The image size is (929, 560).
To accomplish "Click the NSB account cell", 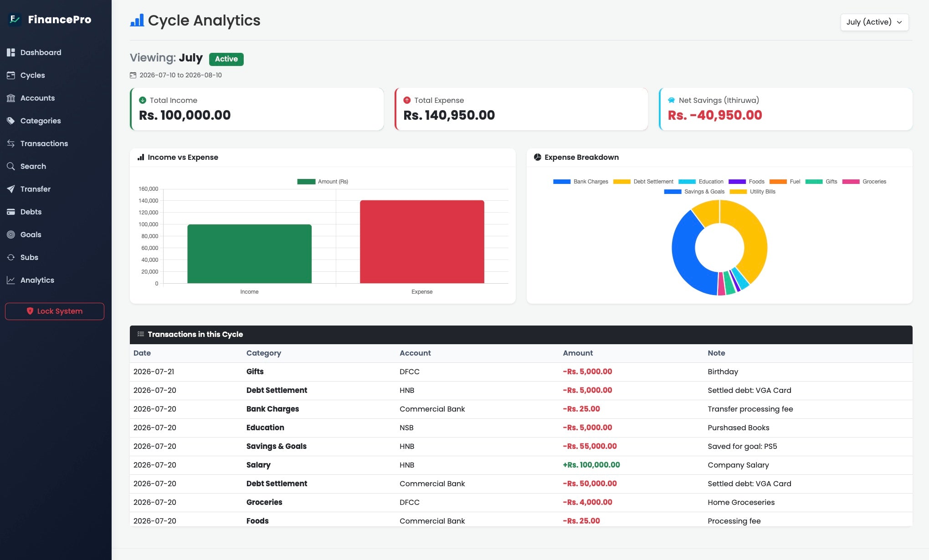I will (406, 428).
